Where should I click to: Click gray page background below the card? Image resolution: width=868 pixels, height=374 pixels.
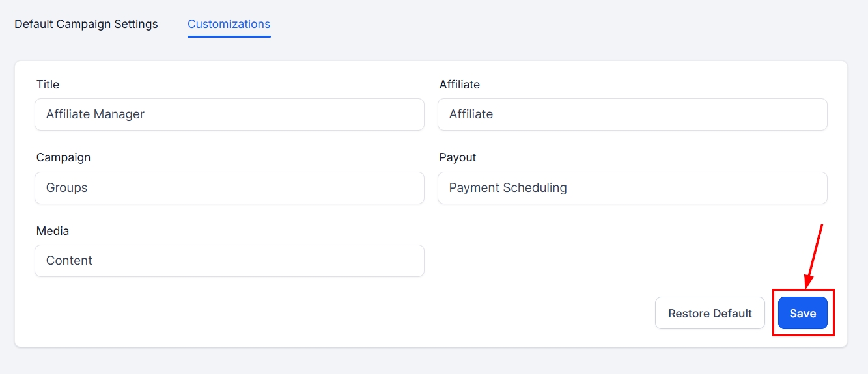coord(430,361)
